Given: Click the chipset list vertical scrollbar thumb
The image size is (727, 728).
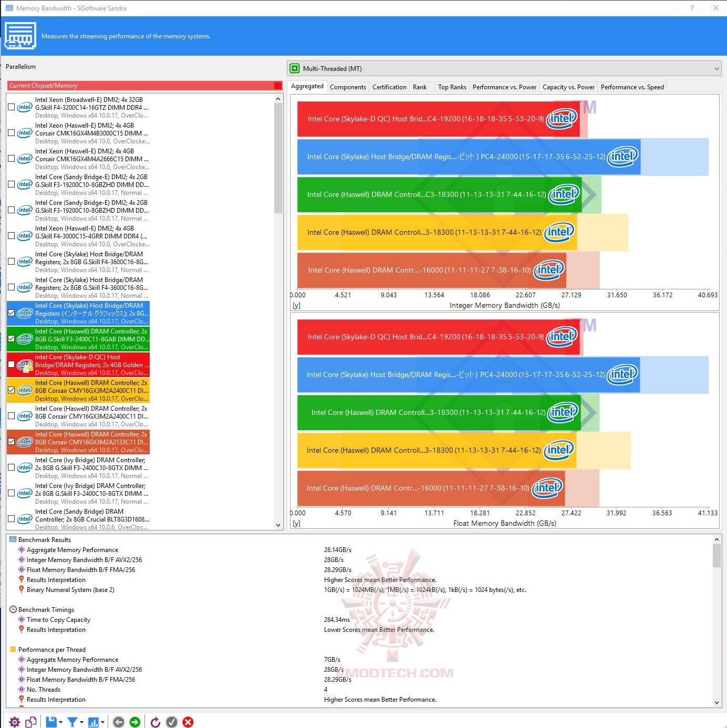Looking at the screenshot, I should (x=278, y=158).
